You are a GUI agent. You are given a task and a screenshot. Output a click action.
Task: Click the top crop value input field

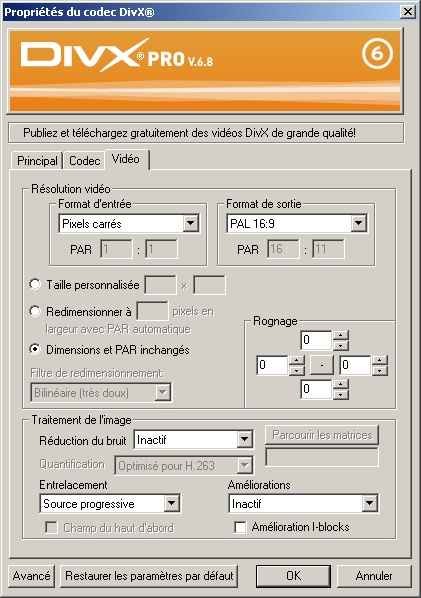coord(316,340)
